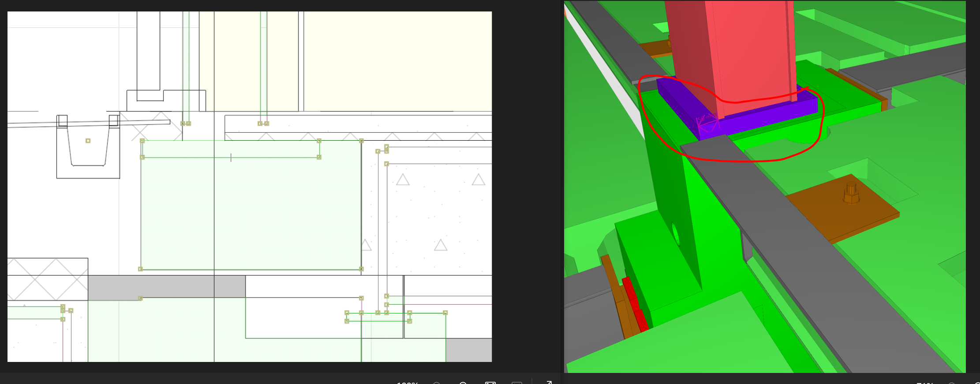Viewport: 980px width, 384px height.
Task: Open image in new window arrow icon
Action: click(549, 382)
